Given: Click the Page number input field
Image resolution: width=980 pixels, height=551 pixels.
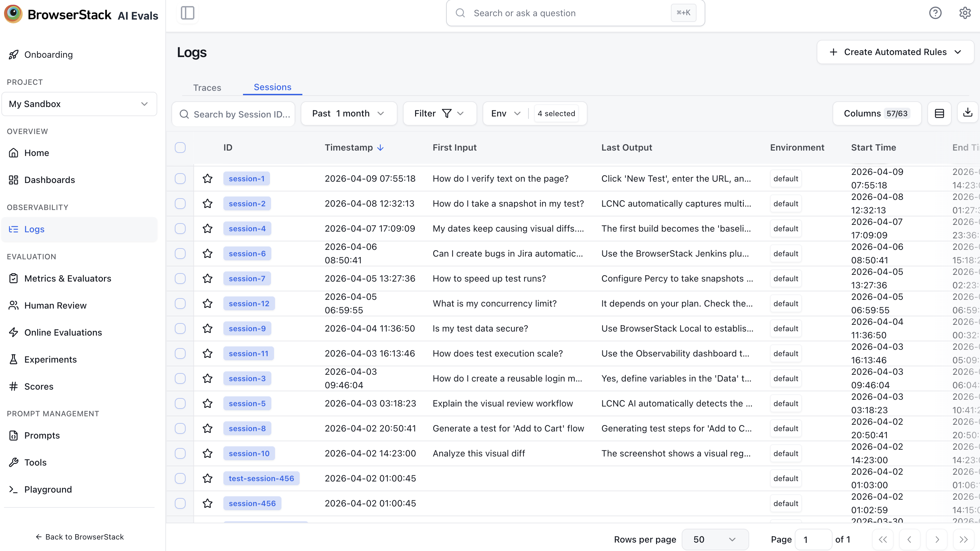Looking at the screenshot, I should tap(813, 540).
